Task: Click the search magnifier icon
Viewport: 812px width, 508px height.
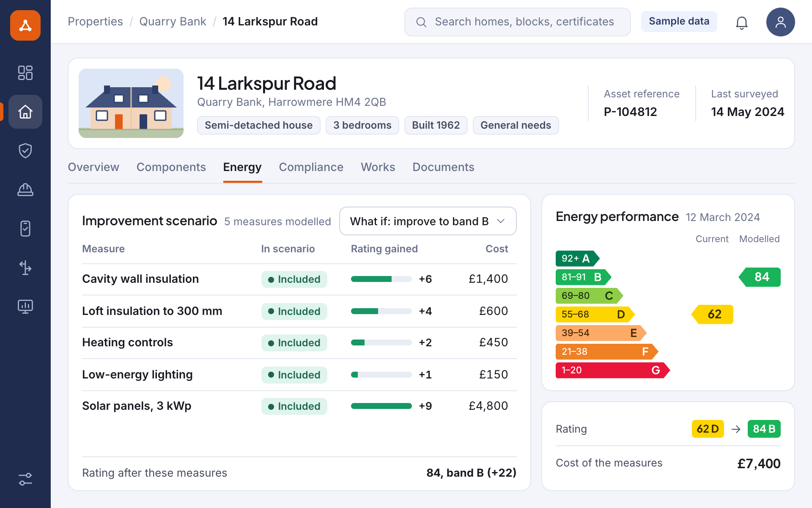Action: click(421, 22)
